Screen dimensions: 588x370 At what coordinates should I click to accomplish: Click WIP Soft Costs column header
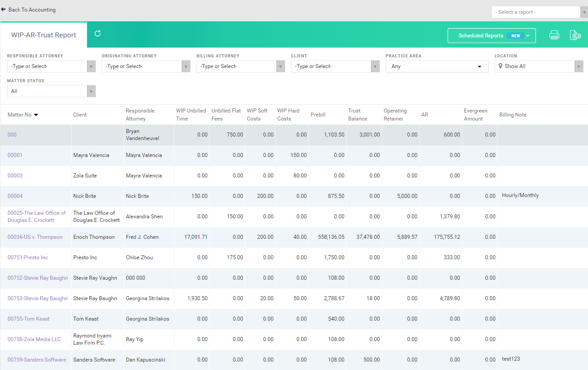pos(257,115)
